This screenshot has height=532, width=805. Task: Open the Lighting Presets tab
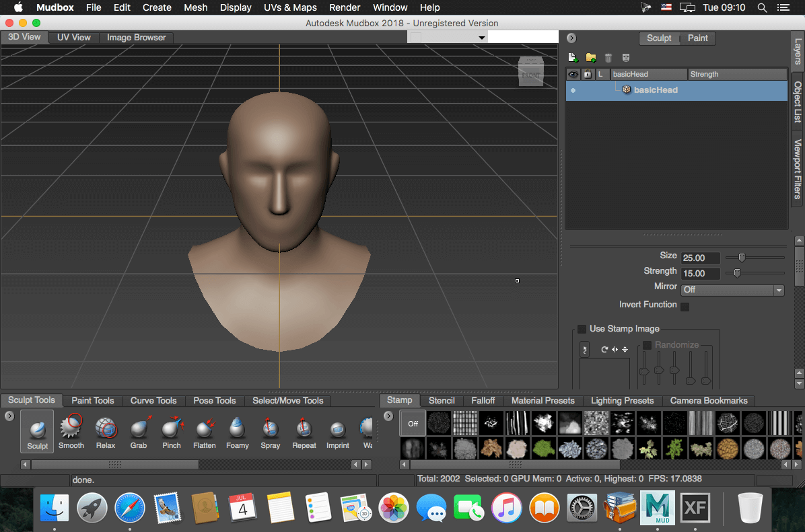(x=622, y=401)
